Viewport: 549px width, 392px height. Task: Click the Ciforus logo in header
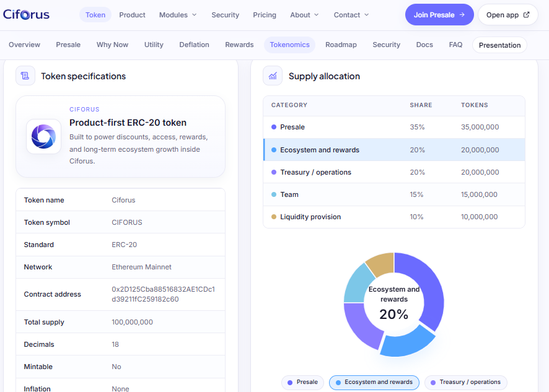(x=26, y=15)
